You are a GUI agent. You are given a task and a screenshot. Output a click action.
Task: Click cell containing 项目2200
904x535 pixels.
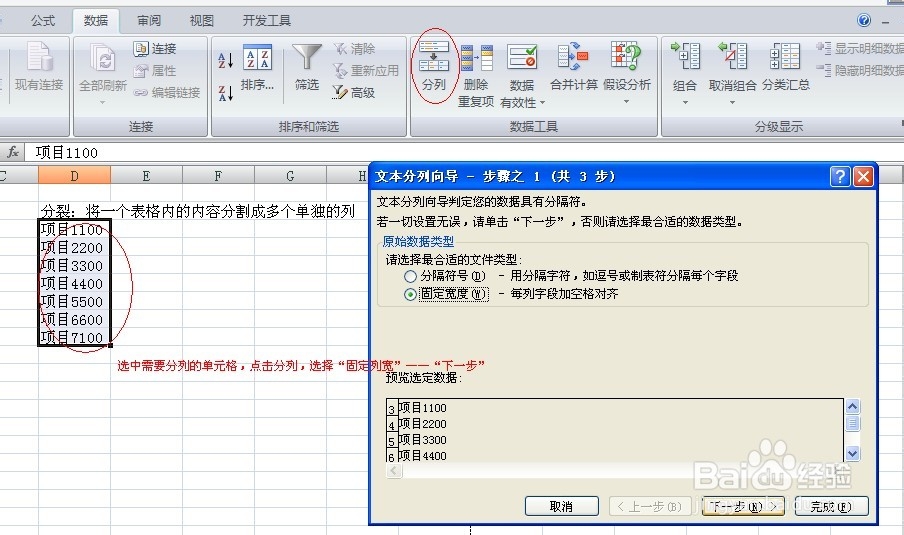click(x=74, y=247)
